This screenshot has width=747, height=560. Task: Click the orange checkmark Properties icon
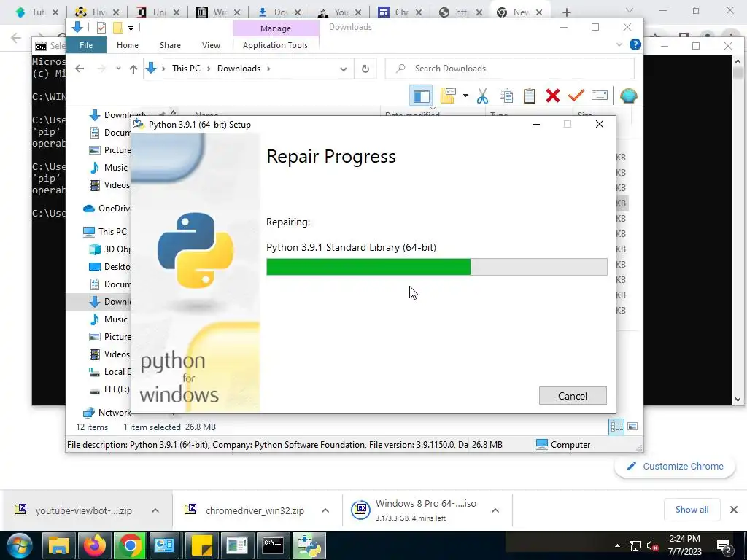click(x=576, y=96)
